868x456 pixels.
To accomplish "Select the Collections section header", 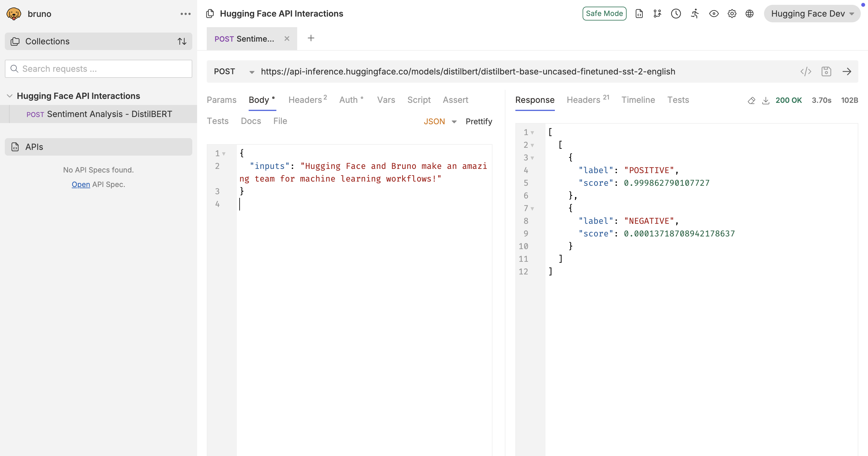I will click(98, 42).
